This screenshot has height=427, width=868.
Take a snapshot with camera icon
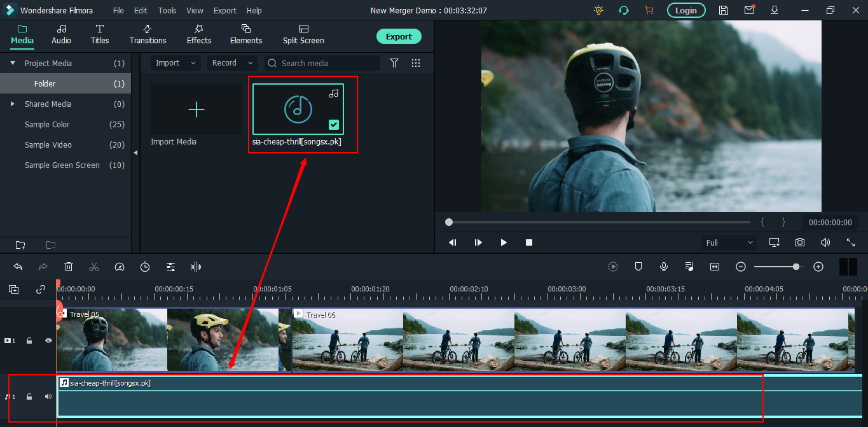coord(800,242)
